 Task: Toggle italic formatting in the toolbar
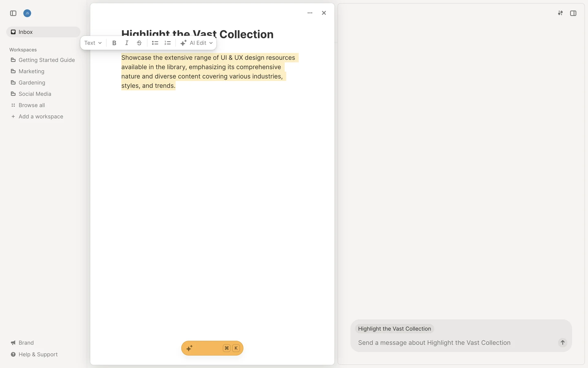tap(126, 43)
